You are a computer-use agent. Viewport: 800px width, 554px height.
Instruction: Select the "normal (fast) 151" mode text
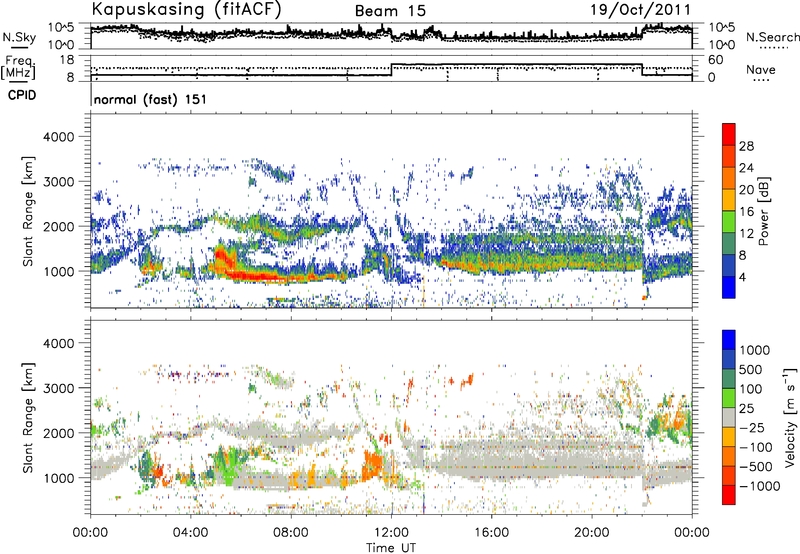151,99
